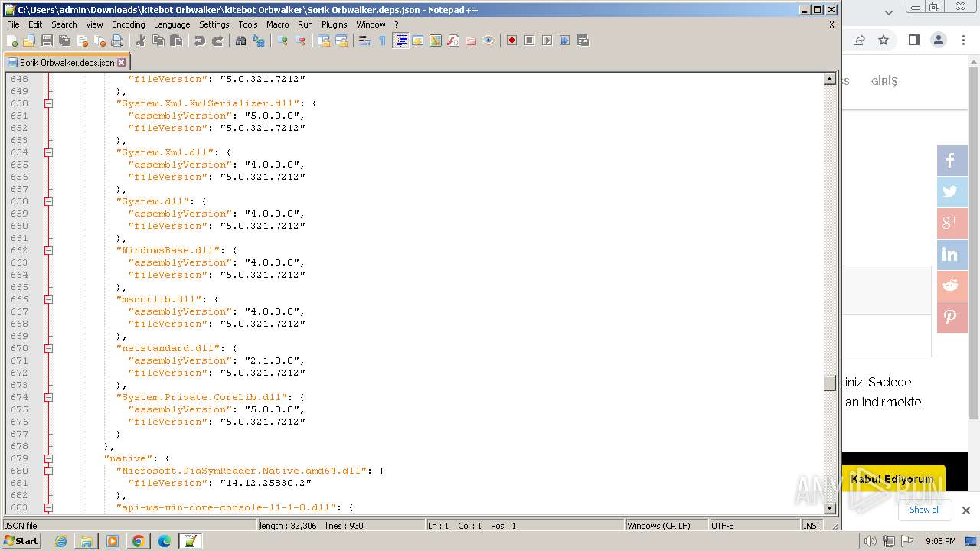Click the Kabul Ediyorum button in the browser

click(893, 479)
